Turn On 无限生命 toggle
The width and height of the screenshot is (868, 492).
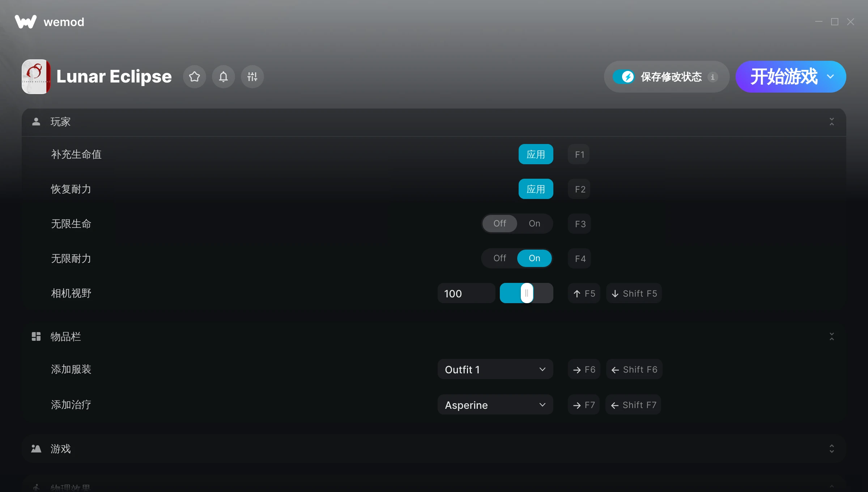534,224
